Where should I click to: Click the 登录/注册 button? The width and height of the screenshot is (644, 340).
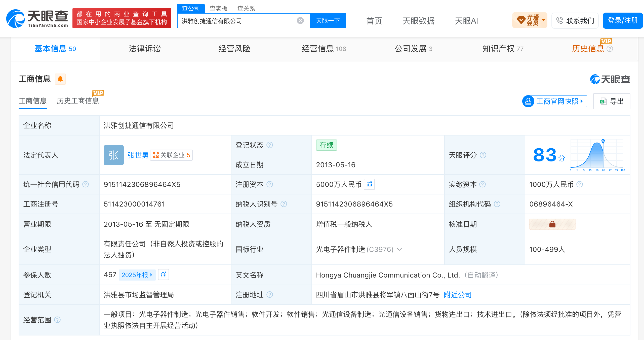coord(623,20)
